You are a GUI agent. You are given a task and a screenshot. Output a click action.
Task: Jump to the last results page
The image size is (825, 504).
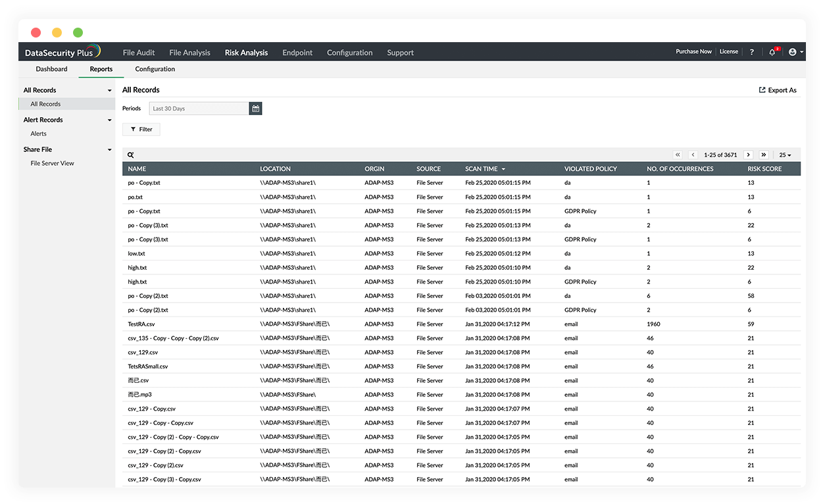point(763,154)
